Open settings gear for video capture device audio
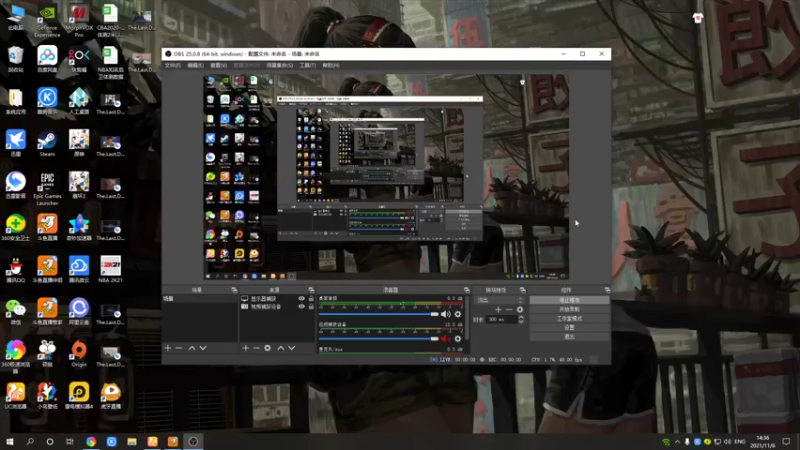 pos(458,339)
